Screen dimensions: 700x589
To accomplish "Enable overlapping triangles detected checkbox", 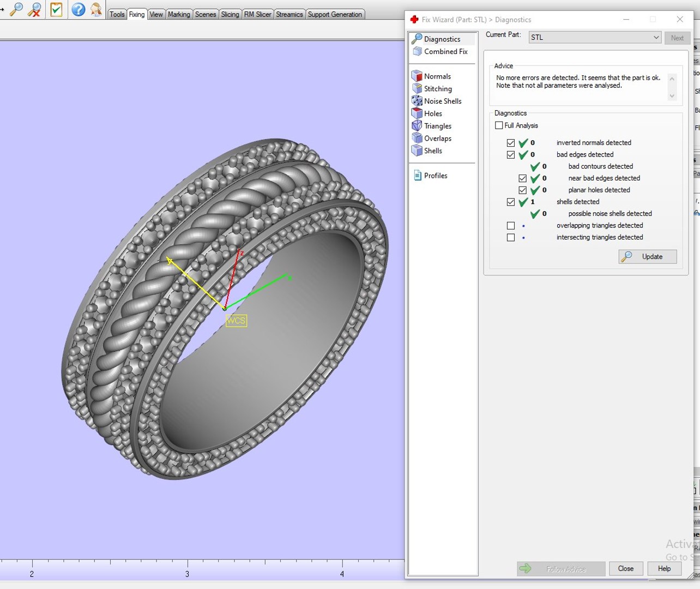I will 511,226.
